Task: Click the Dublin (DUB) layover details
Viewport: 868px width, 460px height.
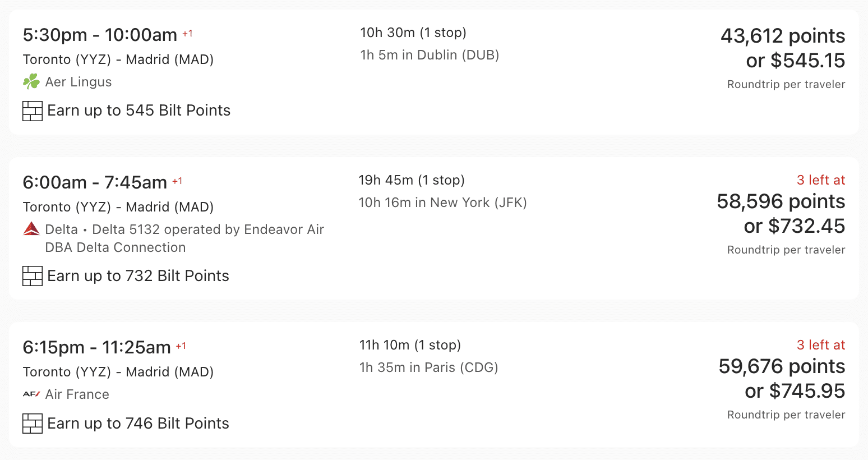Action: 430,55
